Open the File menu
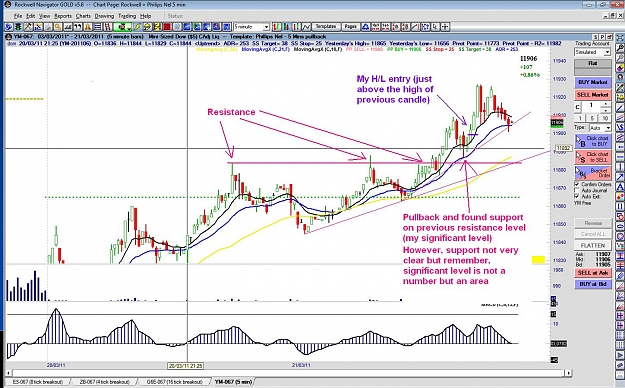This screenshot has width=625, height=388. coord(18,16)
